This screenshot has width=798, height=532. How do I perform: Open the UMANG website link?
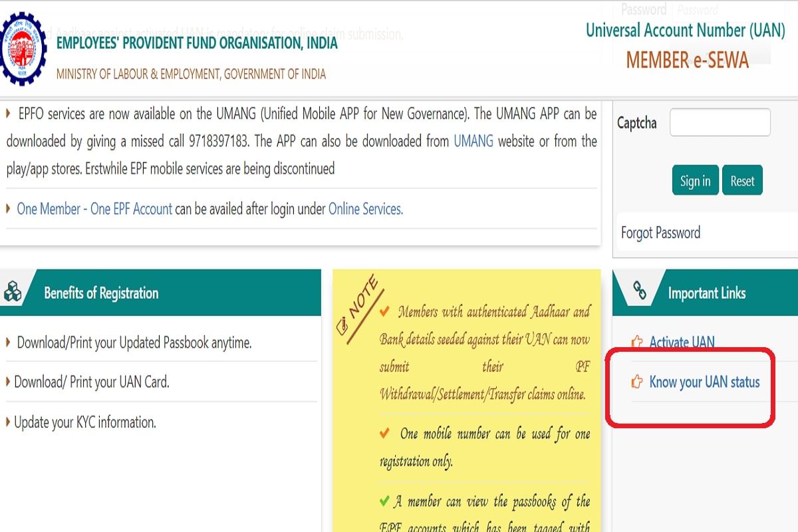[473, 141]
